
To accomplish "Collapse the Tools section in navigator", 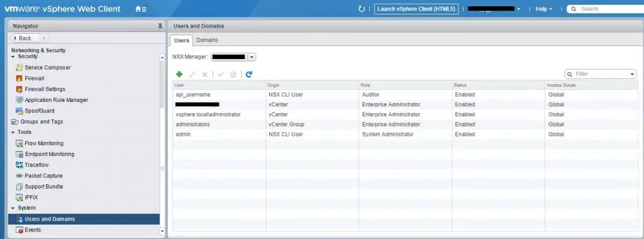I will [13, 132].
